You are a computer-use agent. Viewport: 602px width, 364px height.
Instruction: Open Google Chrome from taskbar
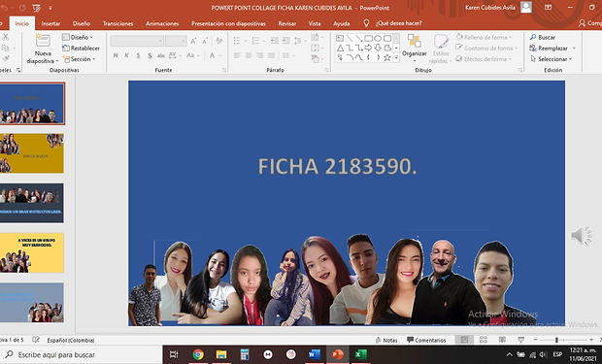(x=198, y=354)
